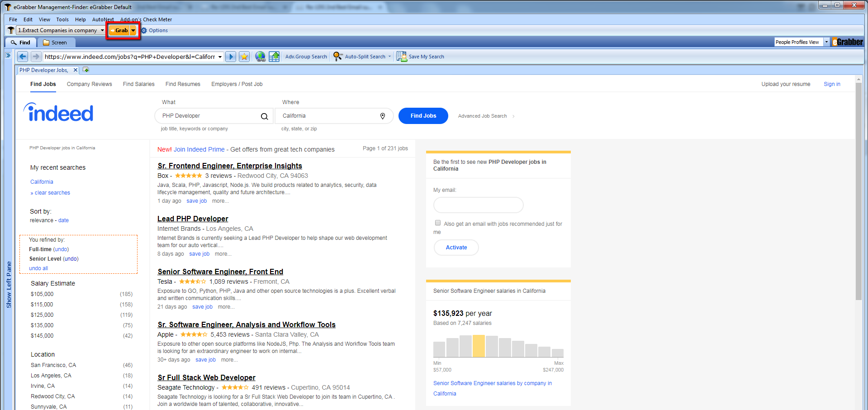
Task: Click the browser Forward arrow
Action: click(36, 57)
